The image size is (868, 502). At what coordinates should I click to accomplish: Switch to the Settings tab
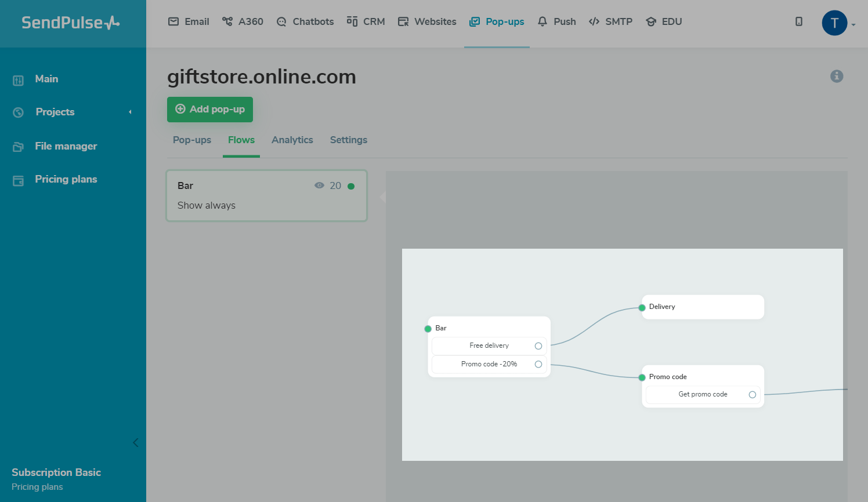coord(348,140)
